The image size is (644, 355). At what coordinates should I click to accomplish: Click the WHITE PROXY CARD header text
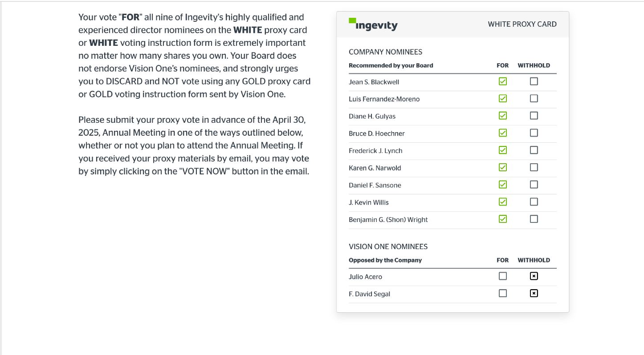click(x=522, y=24)
